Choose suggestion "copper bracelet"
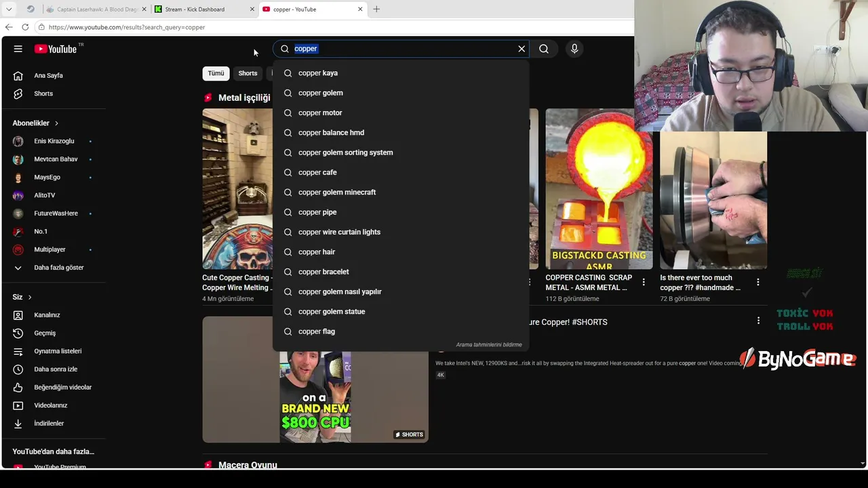Image resolution: width=868 pixels, height=488 pixels. pyautogui.click(x=401, y=272)
